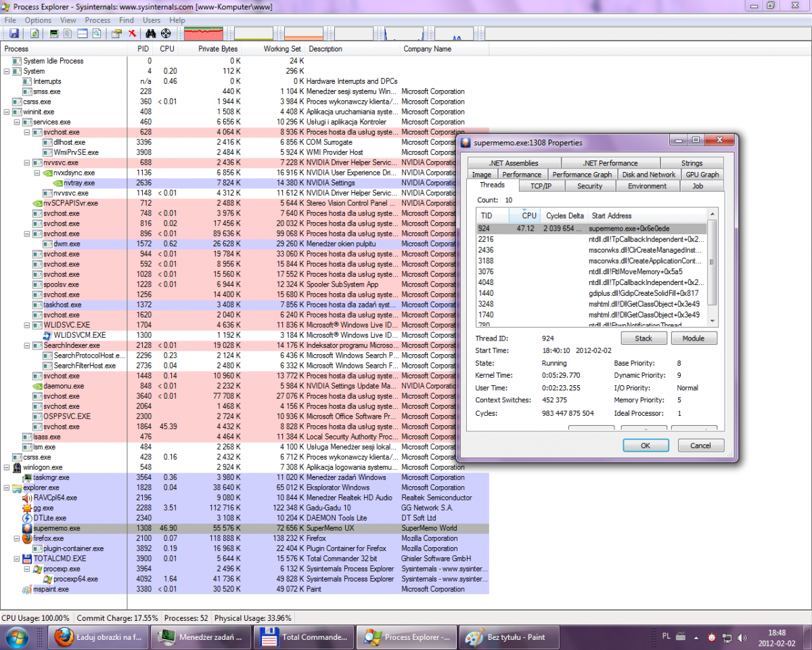Viewport: 812px width, 650px height.
Task: Click the DLL/handle view toolbar icon
Action: [97, 33]
